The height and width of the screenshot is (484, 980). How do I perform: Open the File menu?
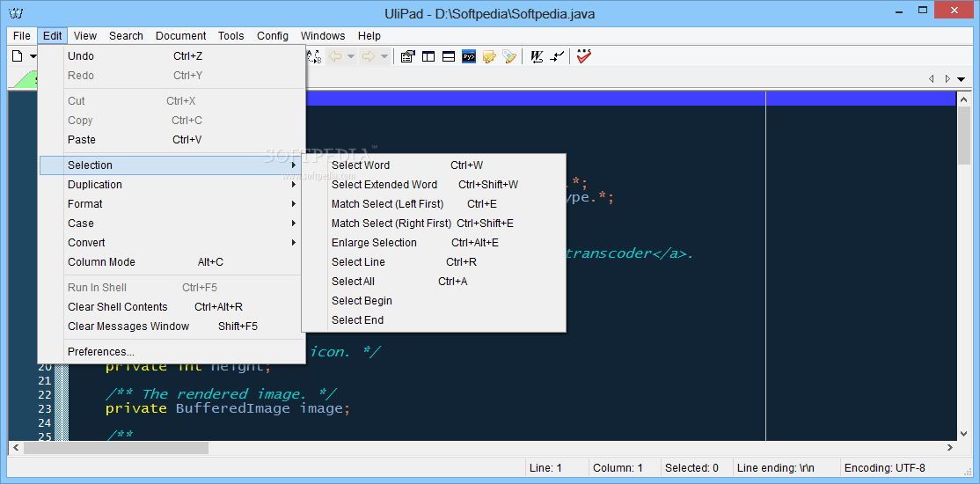tap(22, 36)
